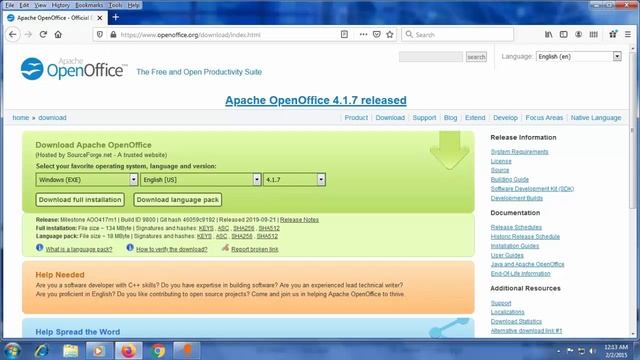Screen dimensions: 640x360
Task: Show the sidebars toolbar icon
Action: coord(564,35)
